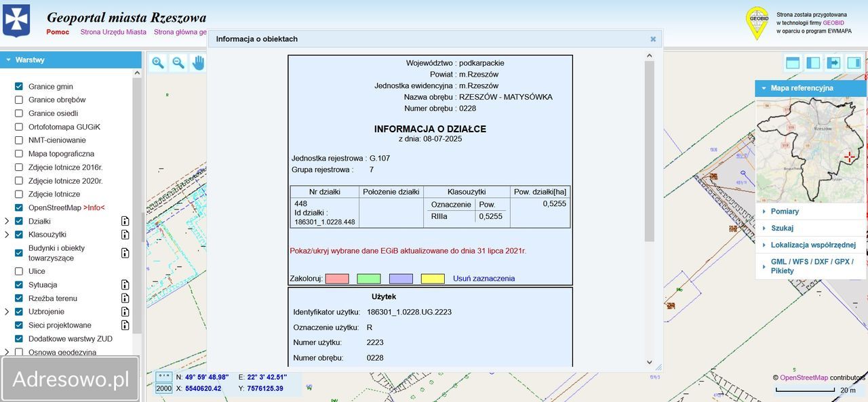
Task: Click the degrees-minutes-seconds coordinate format button
Action: pos(163,377)
